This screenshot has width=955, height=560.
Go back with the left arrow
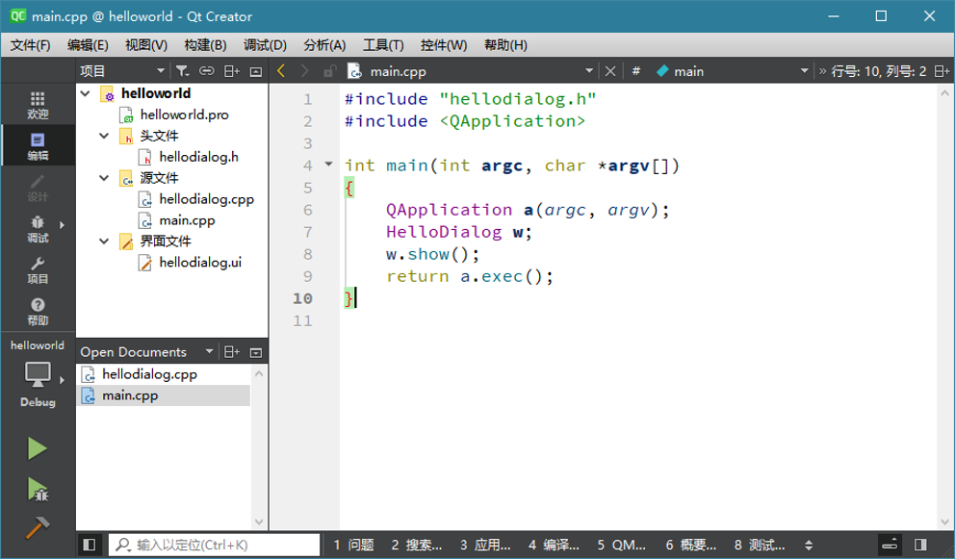[x=281, y=71]
